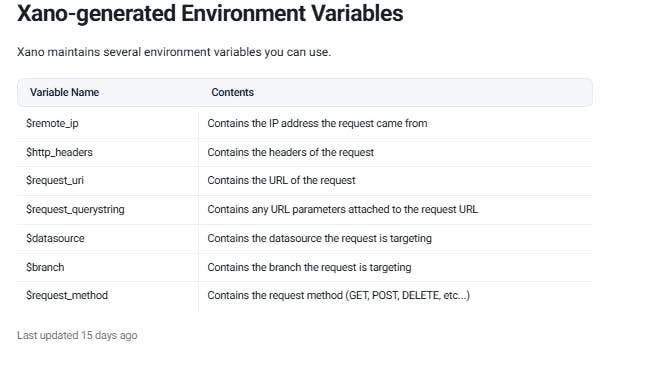Click the headers of the request description
653x365 pixels.
pos(291,152)
